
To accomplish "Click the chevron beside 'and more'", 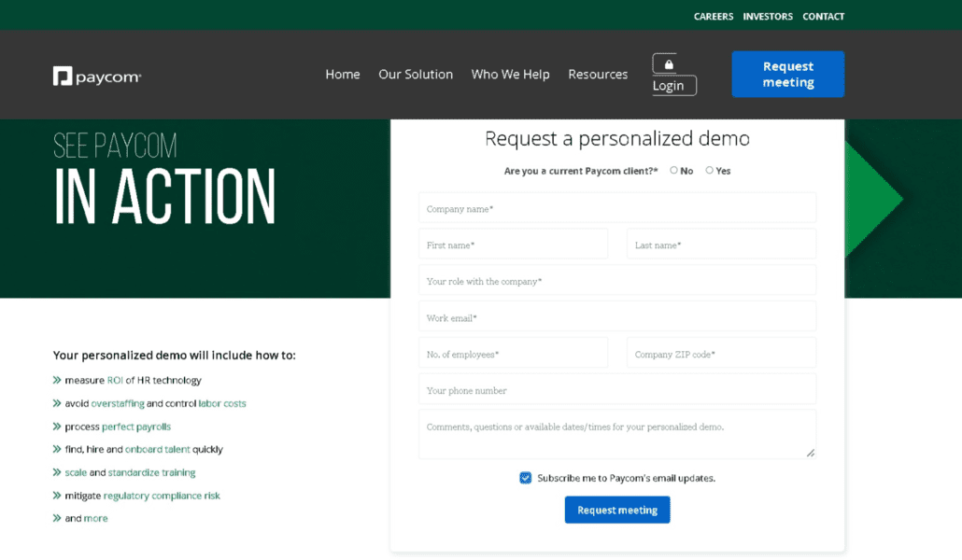I will click(x=57, y=518).
